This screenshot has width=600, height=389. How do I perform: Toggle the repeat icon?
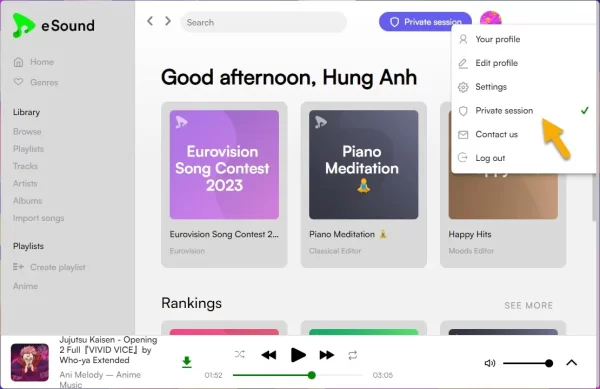pos(353,355)
